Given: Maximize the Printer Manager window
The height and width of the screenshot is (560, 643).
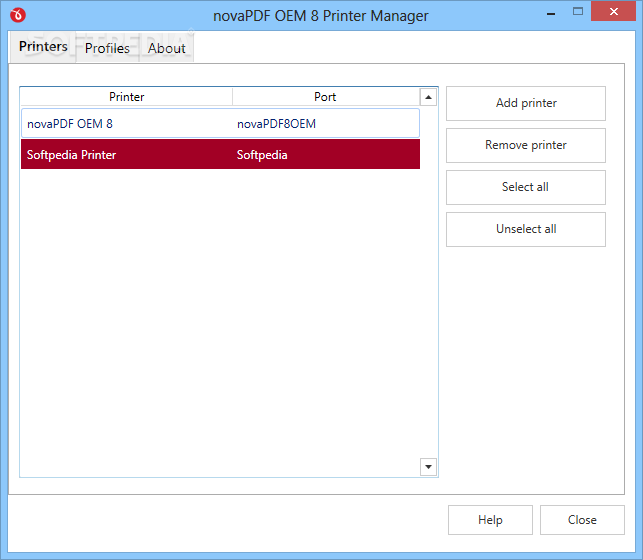Looking at the screenshot, I should (x=578, y=12).
